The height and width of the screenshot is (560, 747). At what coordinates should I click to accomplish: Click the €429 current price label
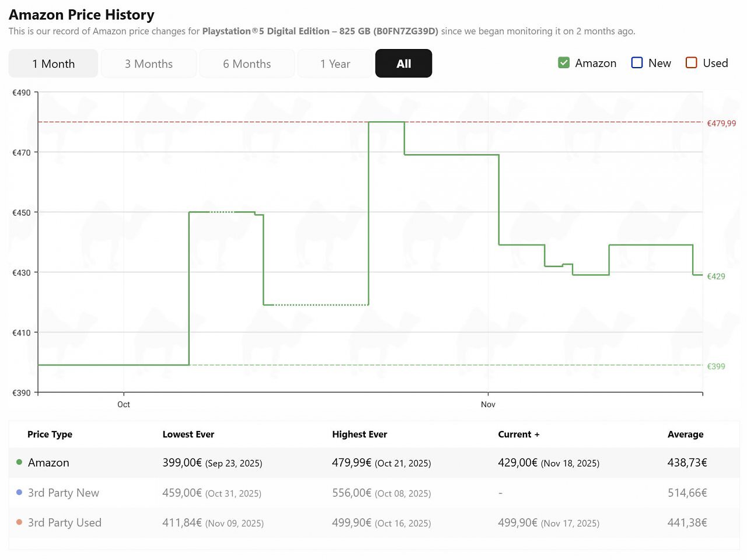pyautogui.click(x=716, y=276)
